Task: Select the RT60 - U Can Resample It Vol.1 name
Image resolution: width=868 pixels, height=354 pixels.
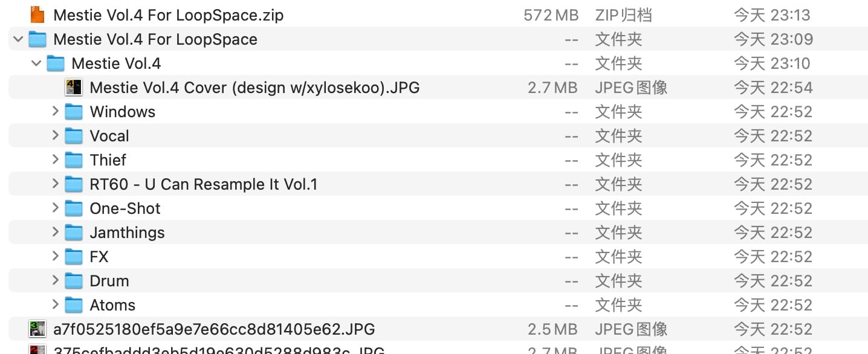Action: coord(204,184)
